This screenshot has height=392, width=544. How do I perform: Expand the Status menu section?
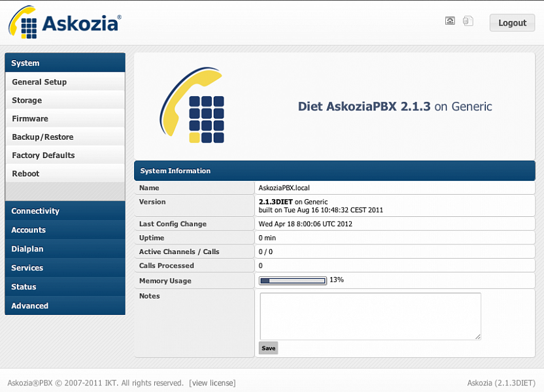click(x=65, y=287)
